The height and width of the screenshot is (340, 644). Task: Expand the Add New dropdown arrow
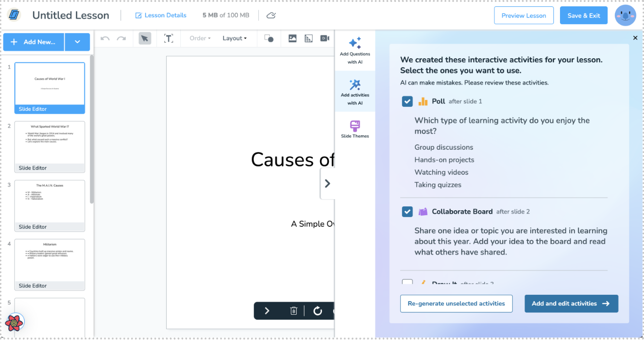[78, 42]
